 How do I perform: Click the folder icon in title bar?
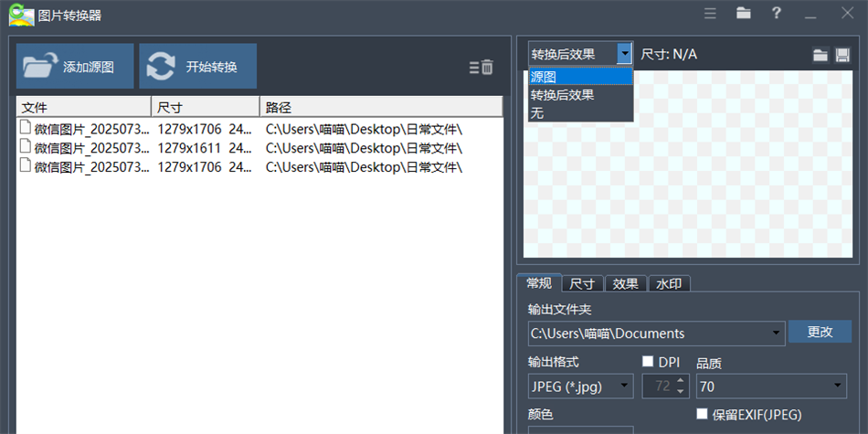pos(744,14)
